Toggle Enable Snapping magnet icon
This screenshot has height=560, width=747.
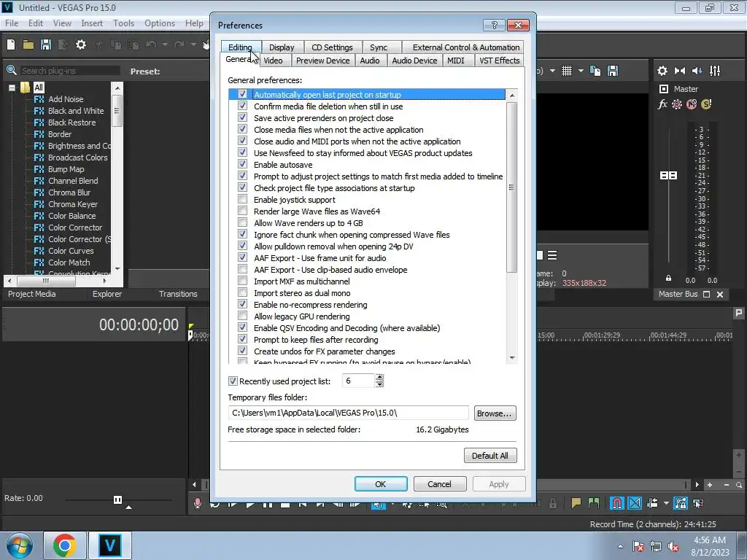pos(616,503)
